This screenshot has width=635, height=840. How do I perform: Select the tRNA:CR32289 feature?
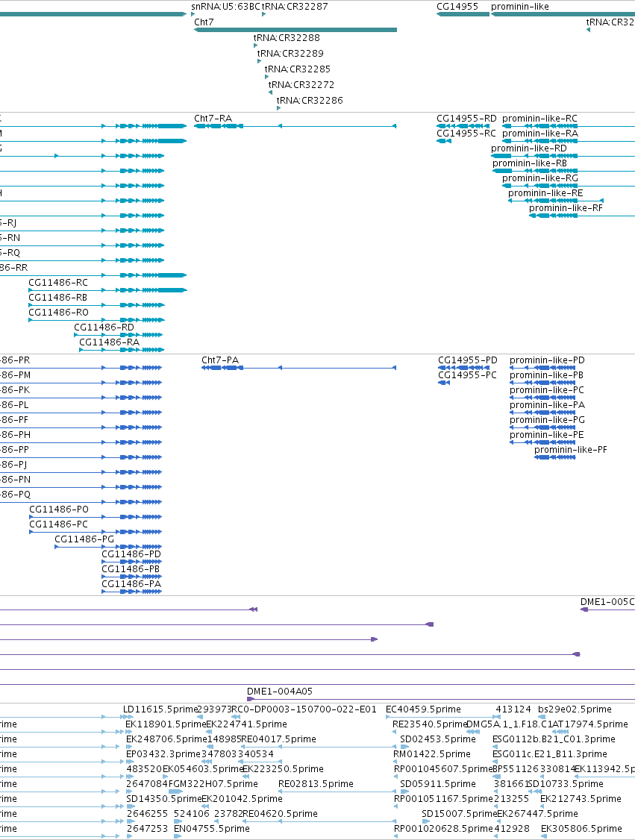pos(260,62)
